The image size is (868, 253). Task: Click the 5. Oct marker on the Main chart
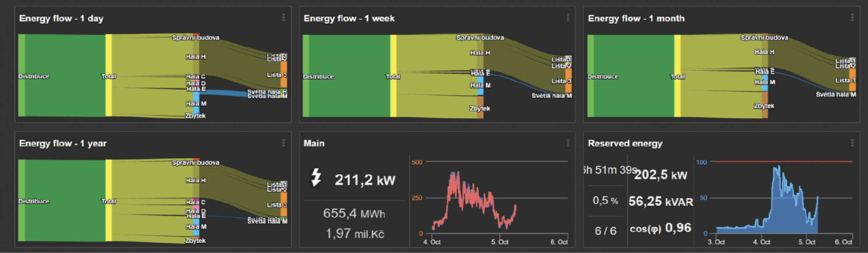(499, 242)
